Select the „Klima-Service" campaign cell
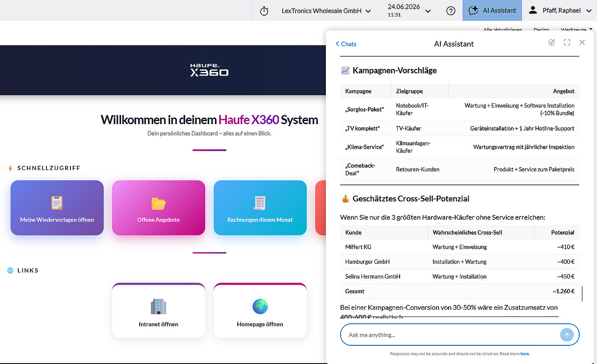597x364 pixels. 364,147
